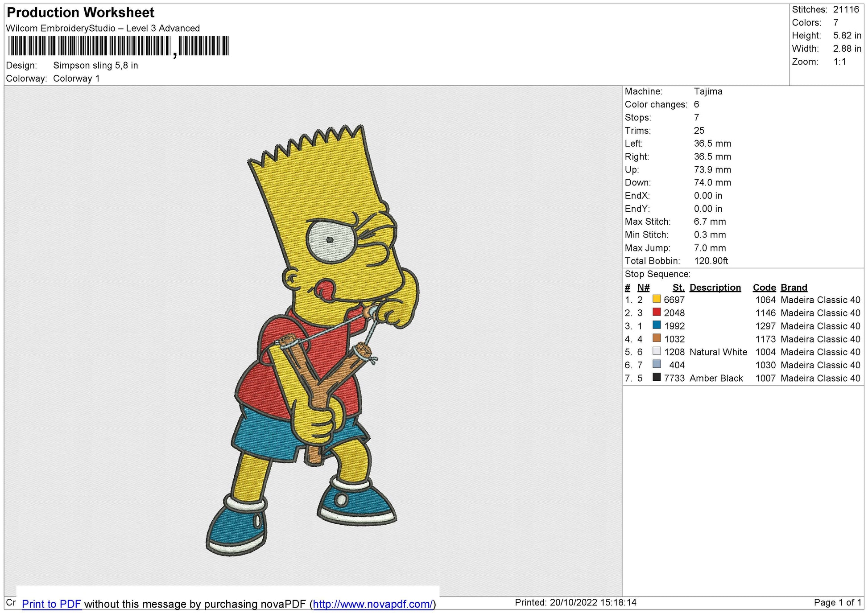Click the Natural White color swatch
This screenshot has width=868, height=613.
657,351
